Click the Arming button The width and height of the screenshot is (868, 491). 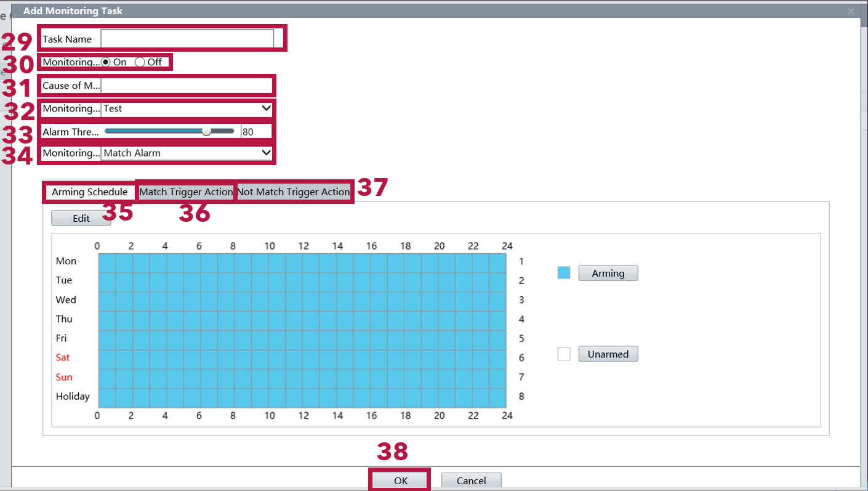tap(608, 274)
